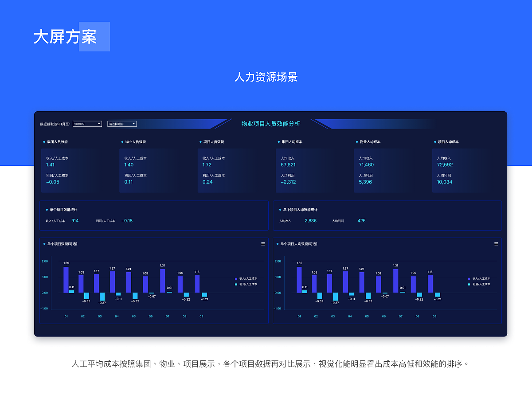Select the 物业人均成本 card heading
The height and width of the screenshot is (399, 532).
[x=370, y=142]
